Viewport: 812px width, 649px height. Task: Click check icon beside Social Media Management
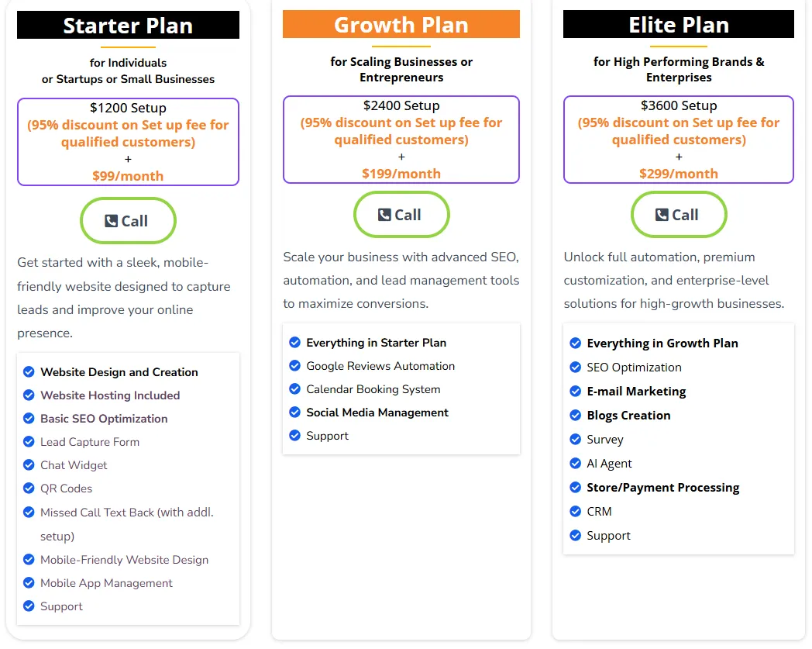coord(294,413)
